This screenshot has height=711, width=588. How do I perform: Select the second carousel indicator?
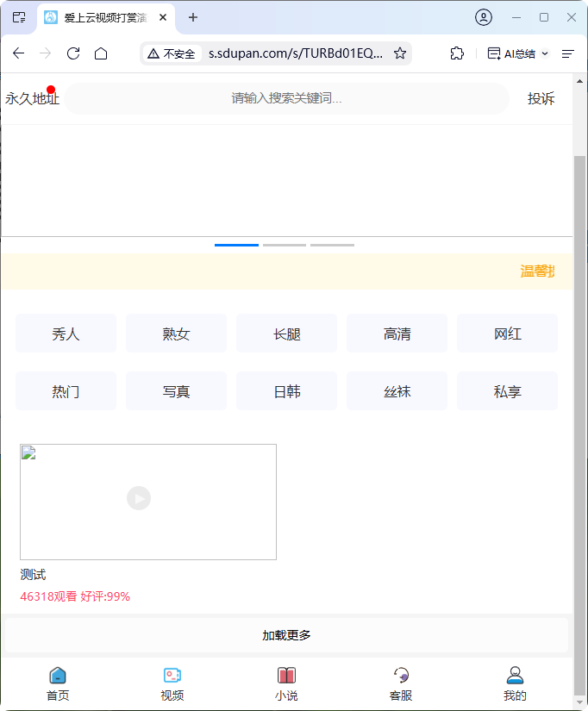[285, 245]
